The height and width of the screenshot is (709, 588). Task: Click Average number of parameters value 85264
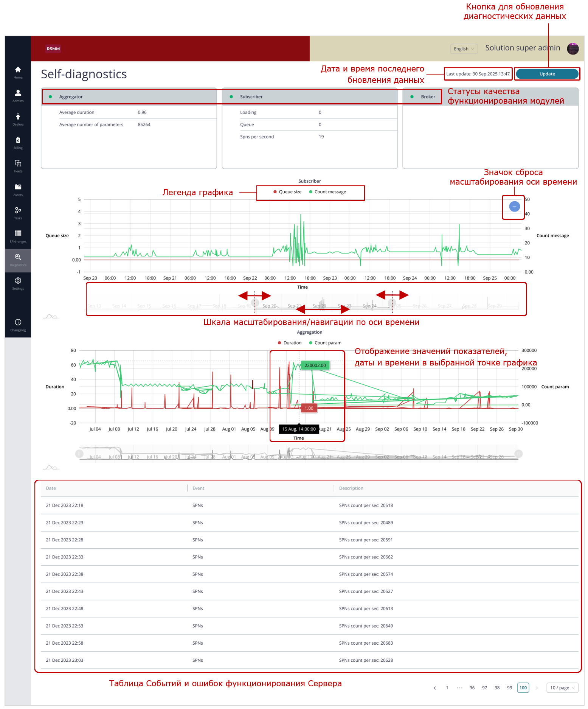[144, 124]
